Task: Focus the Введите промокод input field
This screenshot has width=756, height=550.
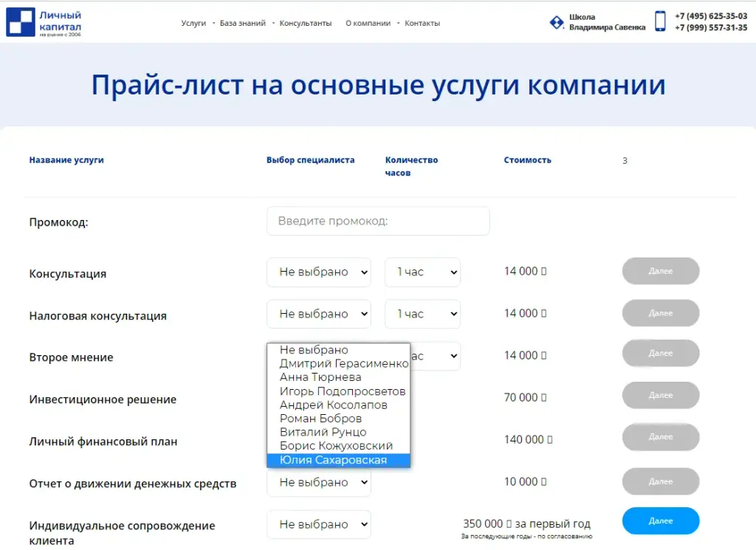Action: click(x=378, y=221)
